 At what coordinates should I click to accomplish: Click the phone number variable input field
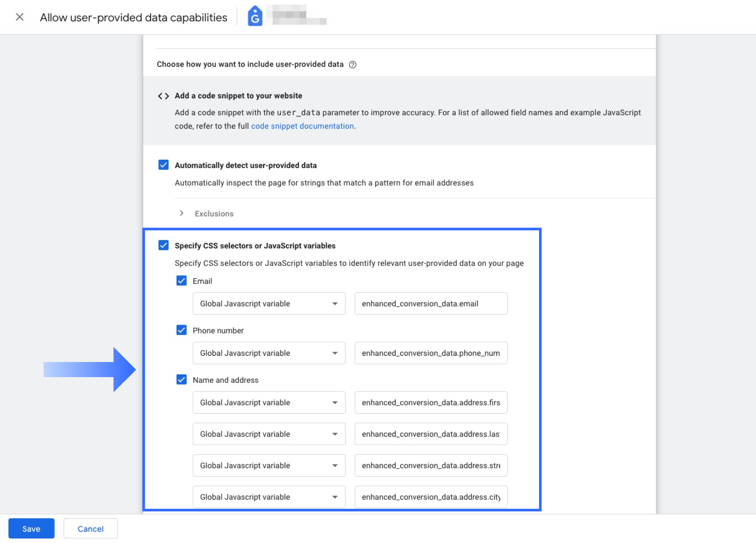click(x=430, y=353)
